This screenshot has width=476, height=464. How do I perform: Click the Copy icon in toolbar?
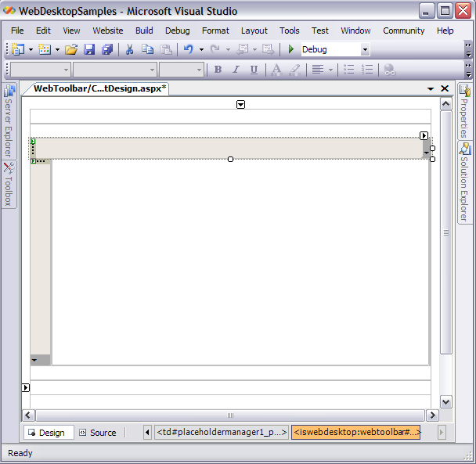pos(147,49)
